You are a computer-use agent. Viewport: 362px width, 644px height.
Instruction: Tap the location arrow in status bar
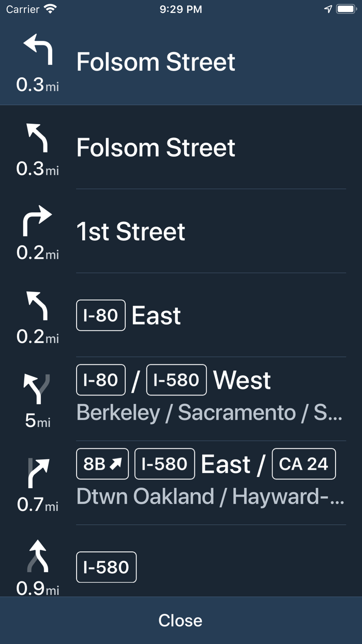click(x=328, y=9)
